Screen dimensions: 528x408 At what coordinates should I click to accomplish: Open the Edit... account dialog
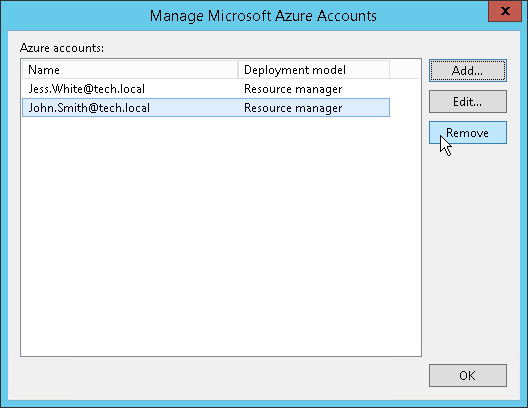click(x=468, y=102)
